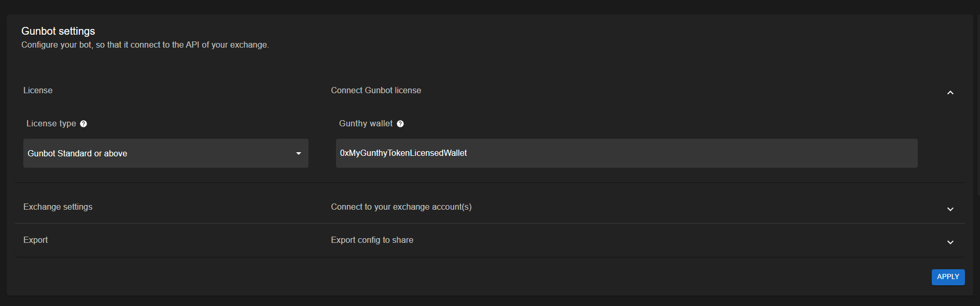The width and height of the screenshot is (980, 306).
Task: Focus the Gunthy wallet address field
Action: coord(627,153)
